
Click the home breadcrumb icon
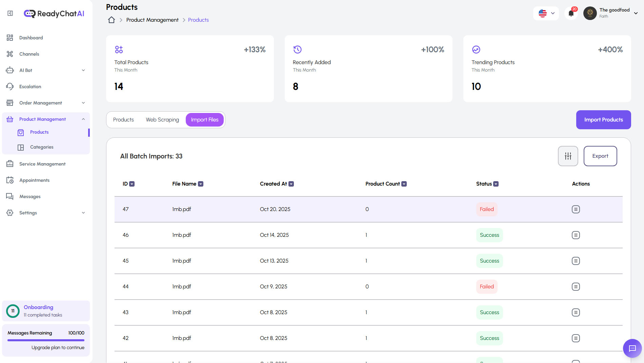pyautogui.click(x=112, y=20)
